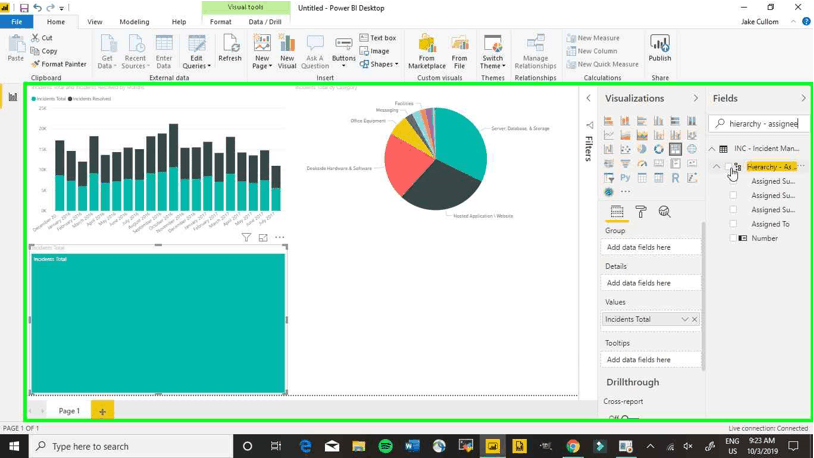Click From Marketplace custom visuals
Viewport: 814px width, 458px height.
click(427, 51)
